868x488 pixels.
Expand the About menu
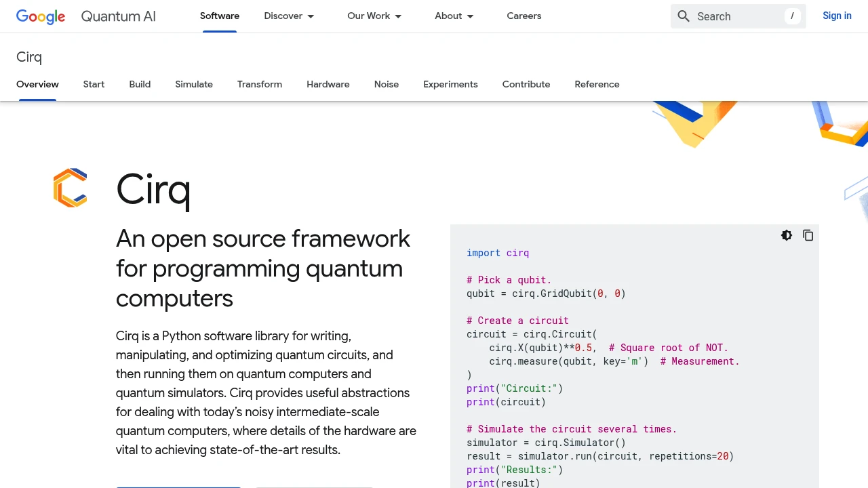click(453, 16)
